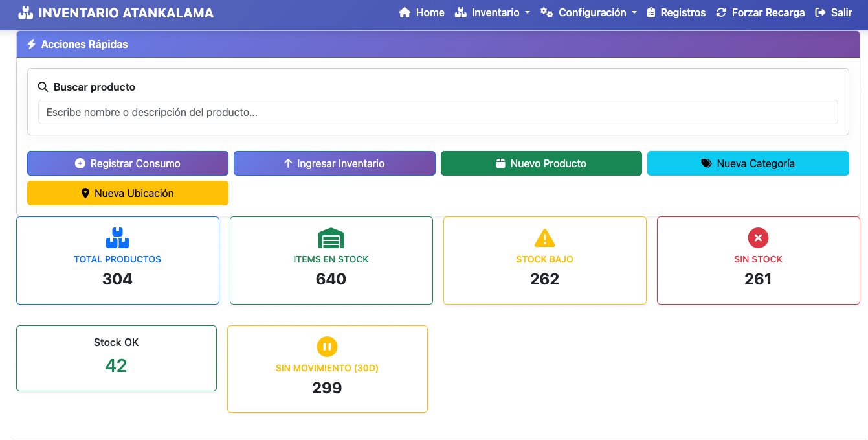The height and width of the screenshot is (440, 868).
Task: Click the Forzar Recarga refresh icon
Action: click(x=720, y=12)
